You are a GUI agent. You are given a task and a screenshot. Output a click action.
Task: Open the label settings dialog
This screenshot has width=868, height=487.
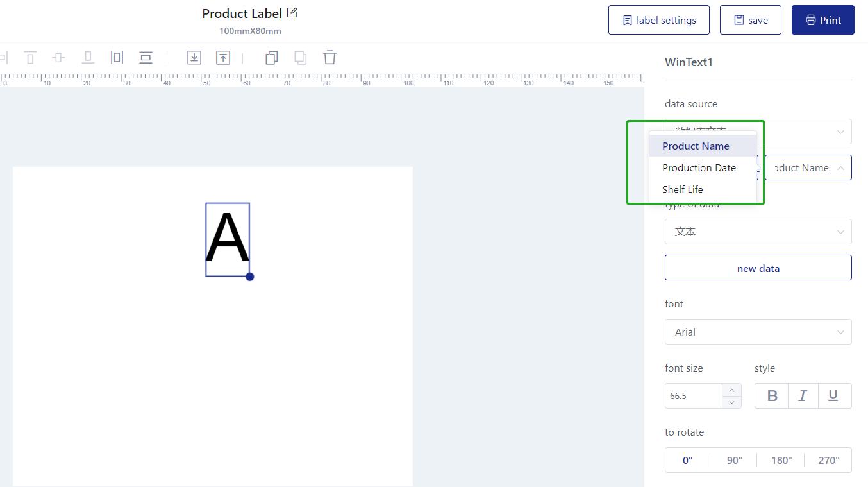pos(658,19)
